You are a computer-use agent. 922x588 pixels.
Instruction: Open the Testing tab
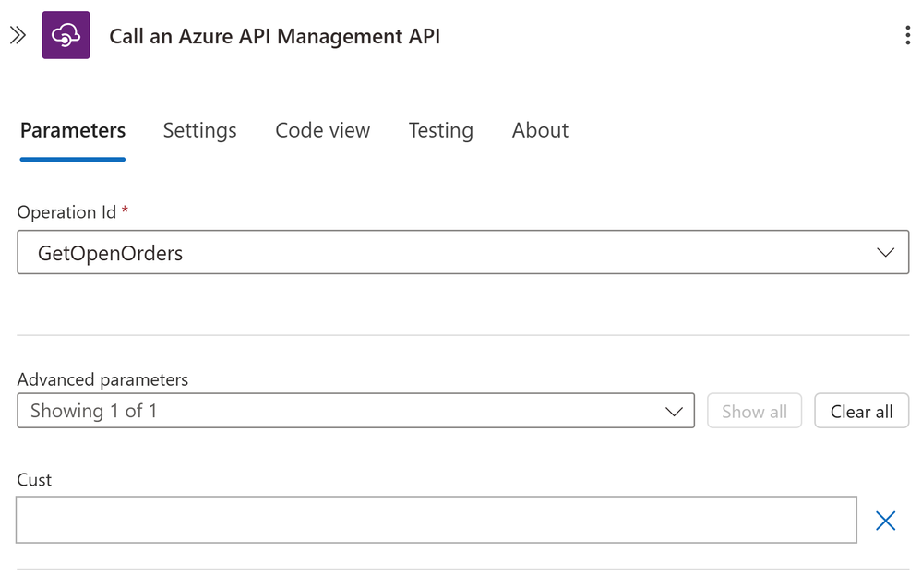tap(441, 130)
